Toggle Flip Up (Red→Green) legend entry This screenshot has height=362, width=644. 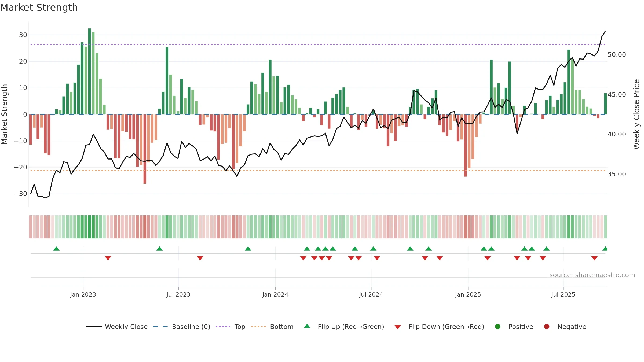click(344, 327)
